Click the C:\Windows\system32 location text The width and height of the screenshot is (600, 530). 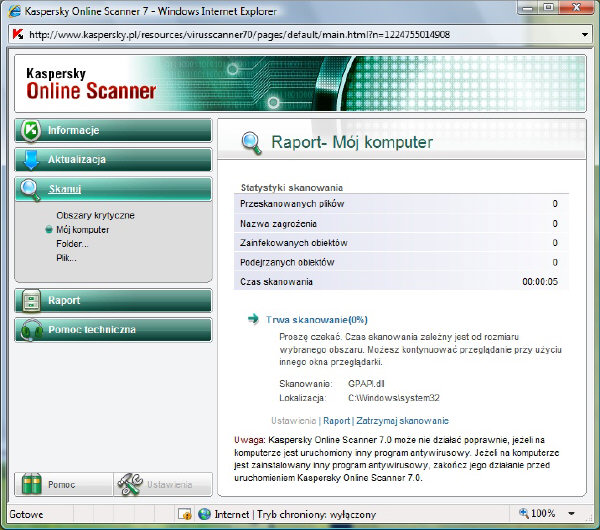click(x=394, y=398)
